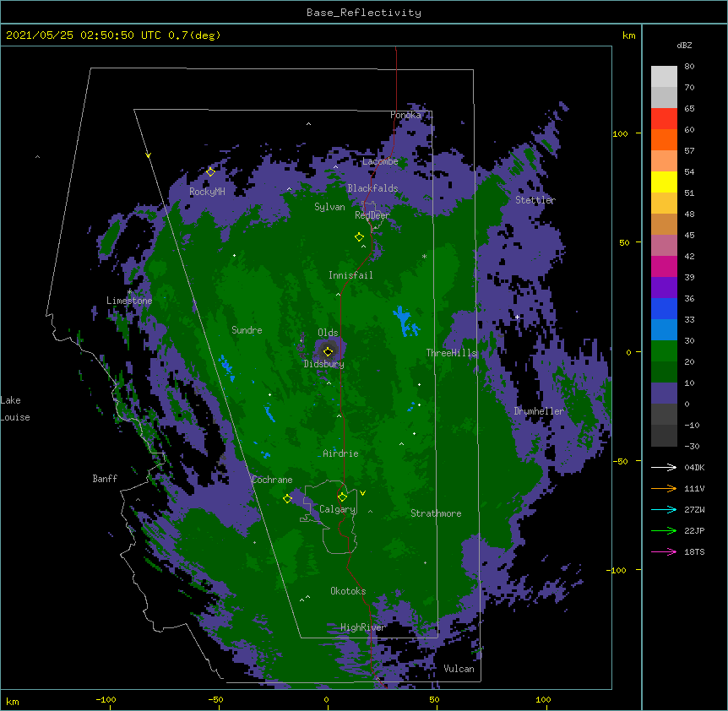Screen dimensions: 728x711
Task: Click the Didsbury town label
Action: [x=323, y=364]
